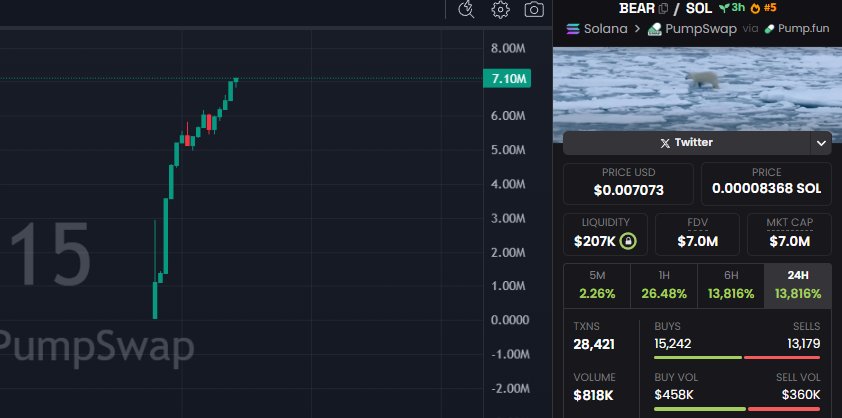Click the polar bear token banner image
Image resolution: width=842 pixels, height=418 pixels.
(x=697, y=87)
